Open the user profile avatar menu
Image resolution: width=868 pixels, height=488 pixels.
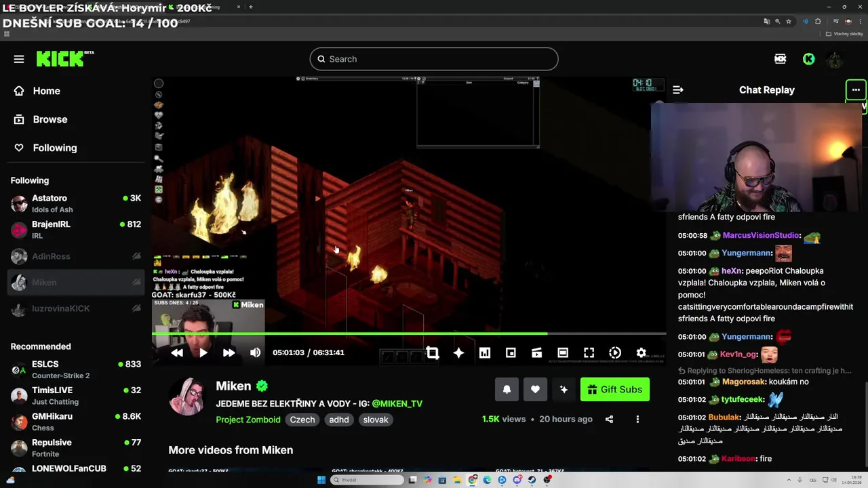coord(835,59)
